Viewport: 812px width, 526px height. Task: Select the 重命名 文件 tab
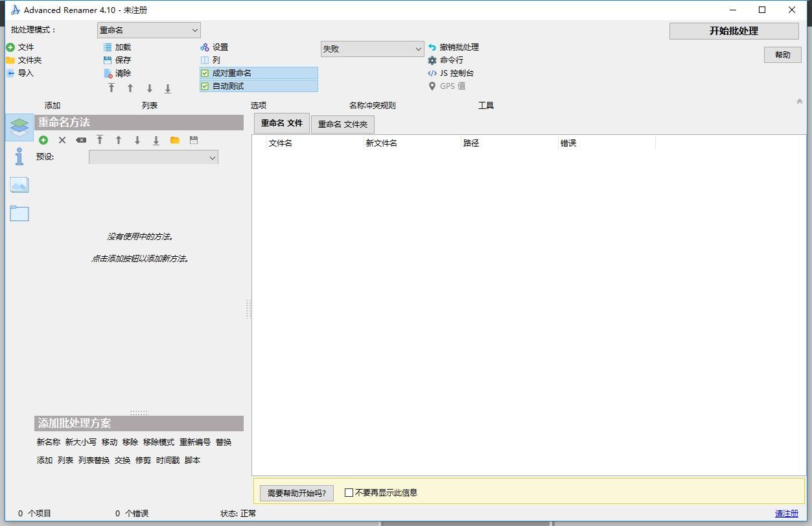click(x=281, y=123)
